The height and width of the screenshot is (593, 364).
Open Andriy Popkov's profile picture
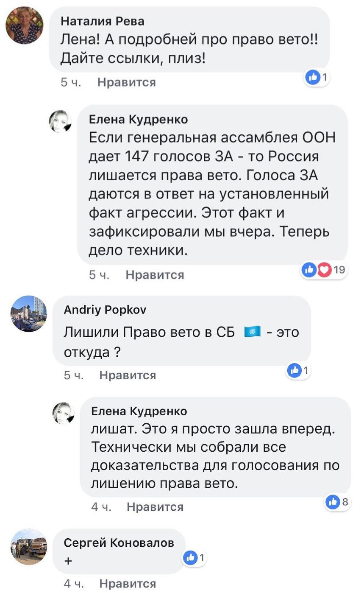pyautogui.click(x=28, y=313)
